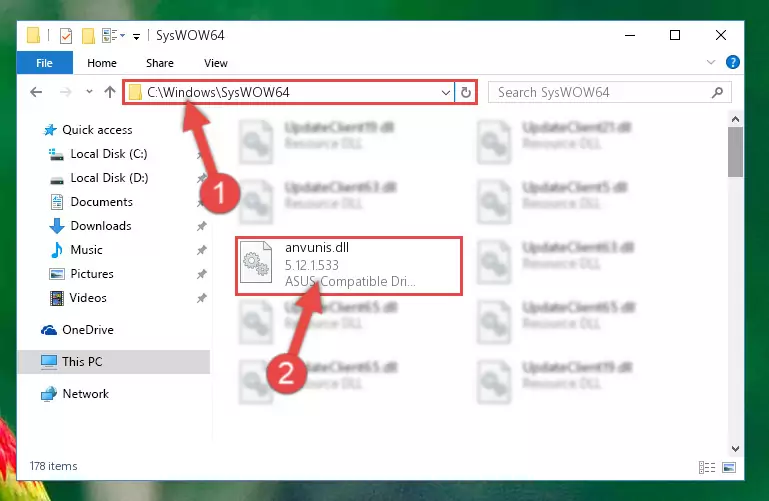Click the vertical scrollbar thumb
The width and height of the screenshot is (769, 501).
(735, 152)
